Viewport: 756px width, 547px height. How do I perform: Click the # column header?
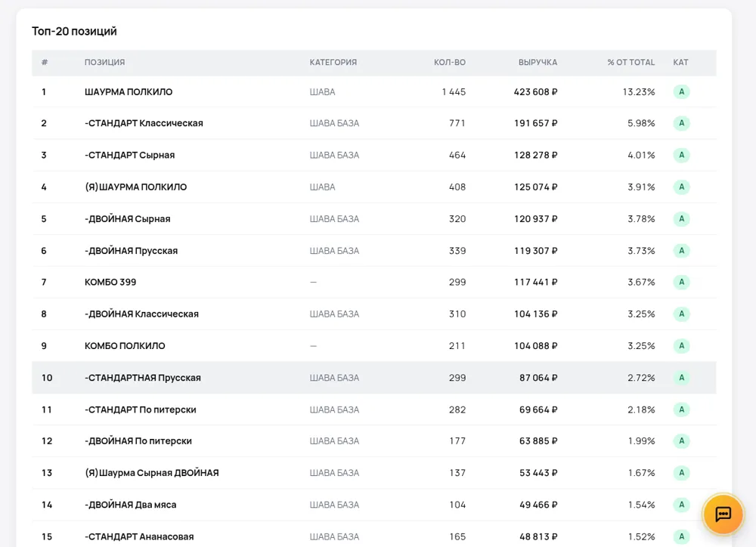click(x=45, y=62)
